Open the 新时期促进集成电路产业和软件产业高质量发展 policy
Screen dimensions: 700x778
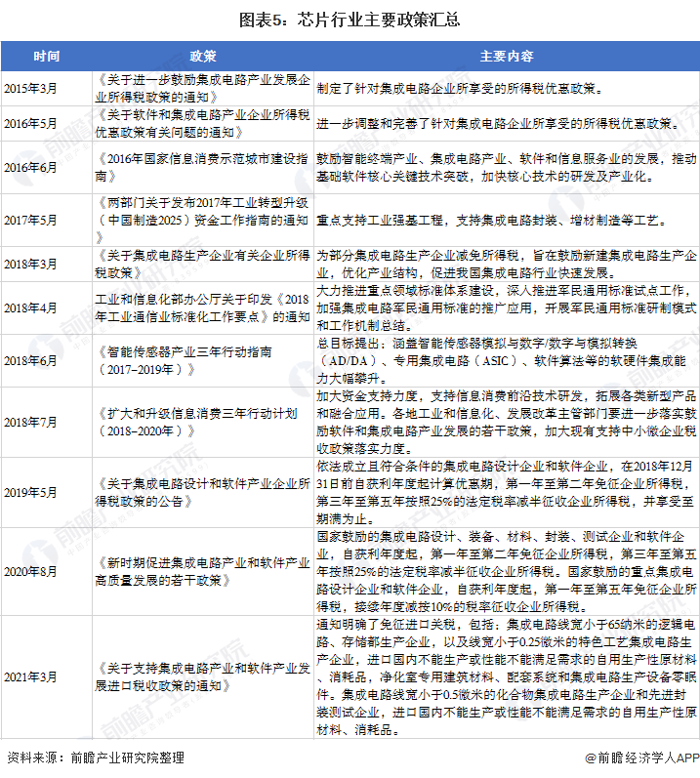click(203, 571)
